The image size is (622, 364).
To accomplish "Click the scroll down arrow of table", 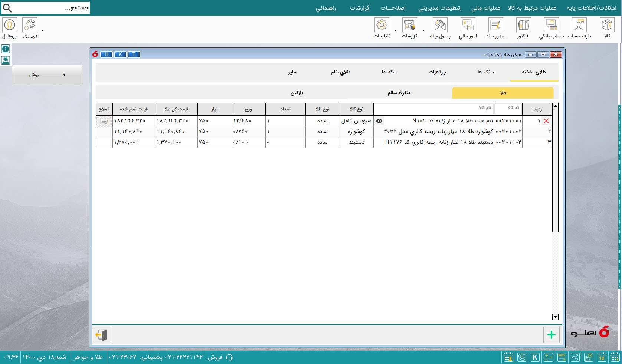I will (x=555, y=317).
